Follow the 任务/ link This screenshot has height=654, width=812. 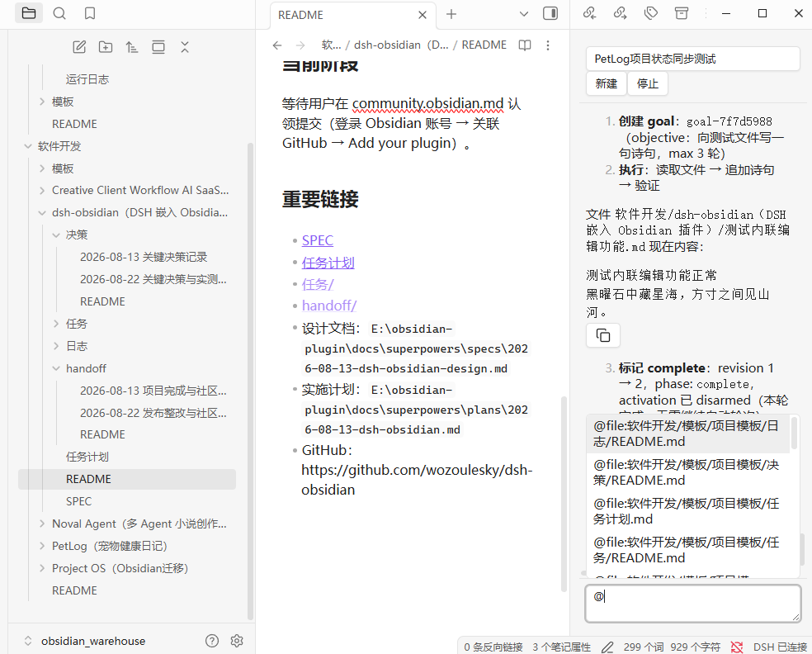tap(318, 285)
